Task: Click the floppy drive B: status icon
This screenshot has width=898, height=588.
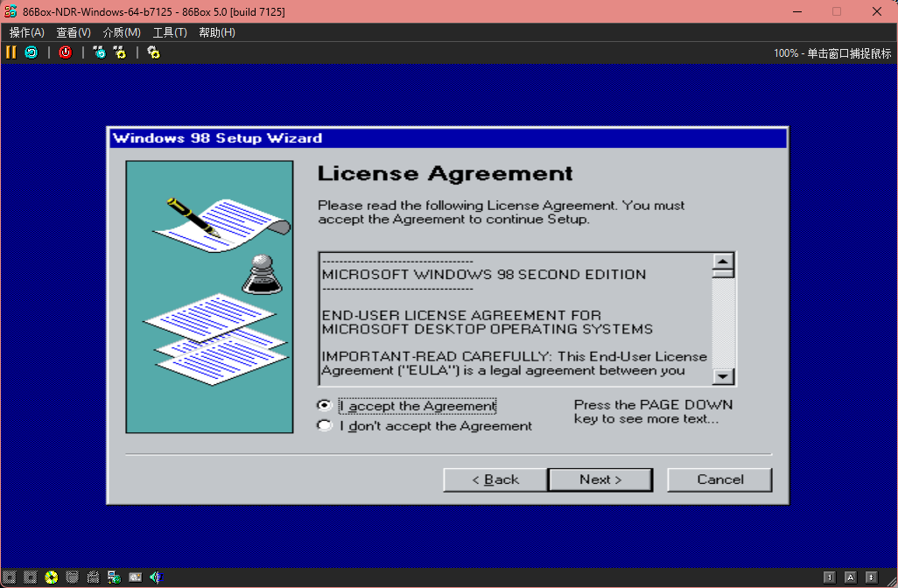Action: (30, 577)
